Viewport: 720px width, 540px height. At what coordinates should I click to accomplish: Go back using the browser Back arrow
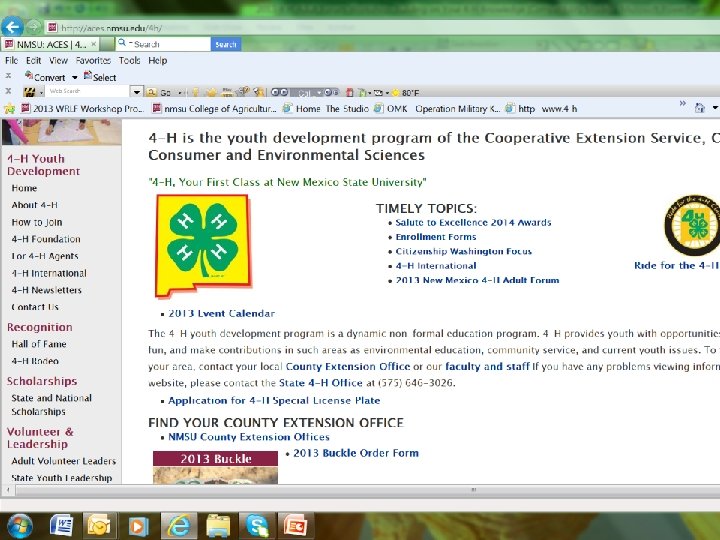click(12, 27)
